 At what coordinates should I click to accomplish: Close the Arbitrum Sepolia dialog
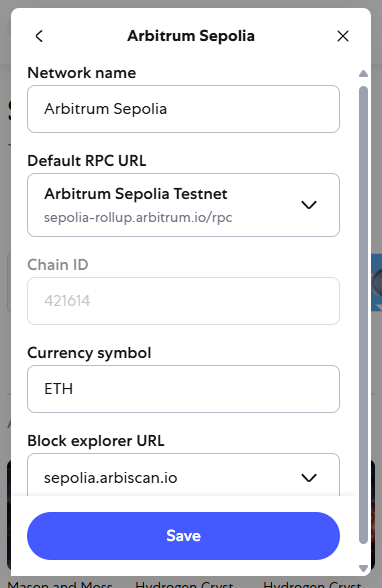(343, 36)
